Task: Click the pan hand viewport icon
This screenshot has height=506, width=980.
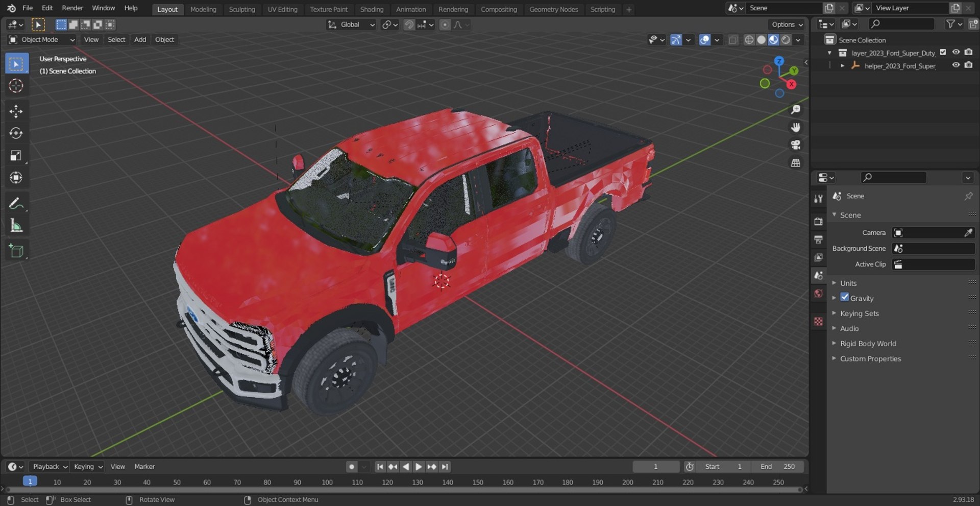Action: point(795,127)
